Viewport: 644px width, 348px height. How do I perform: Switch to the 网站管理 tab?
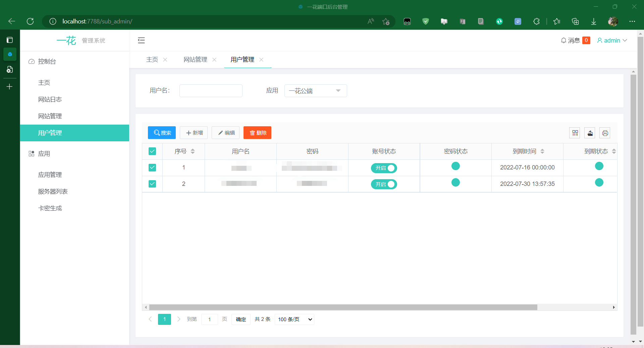tap(195, 60)
